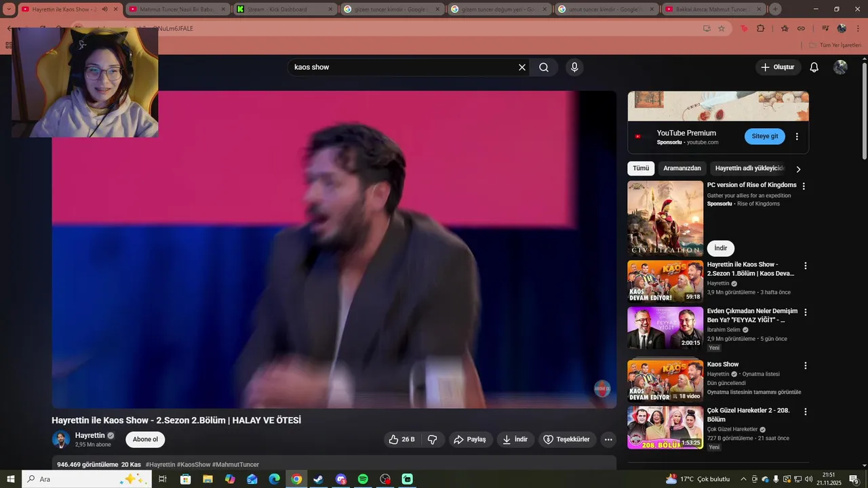Open Hayrettin channel name link
This screenshot has width=868, height=488.
click(90, 435)
